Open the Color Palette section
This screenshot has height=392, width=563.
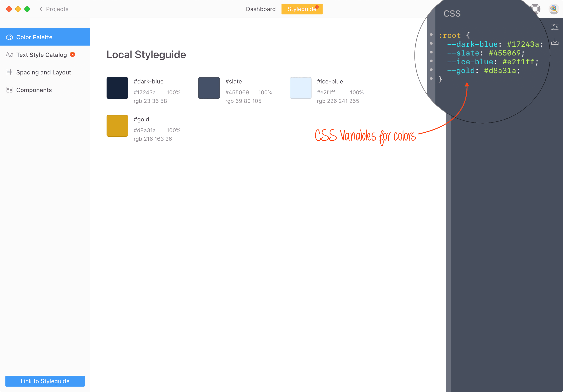click(x=45, y=37)
